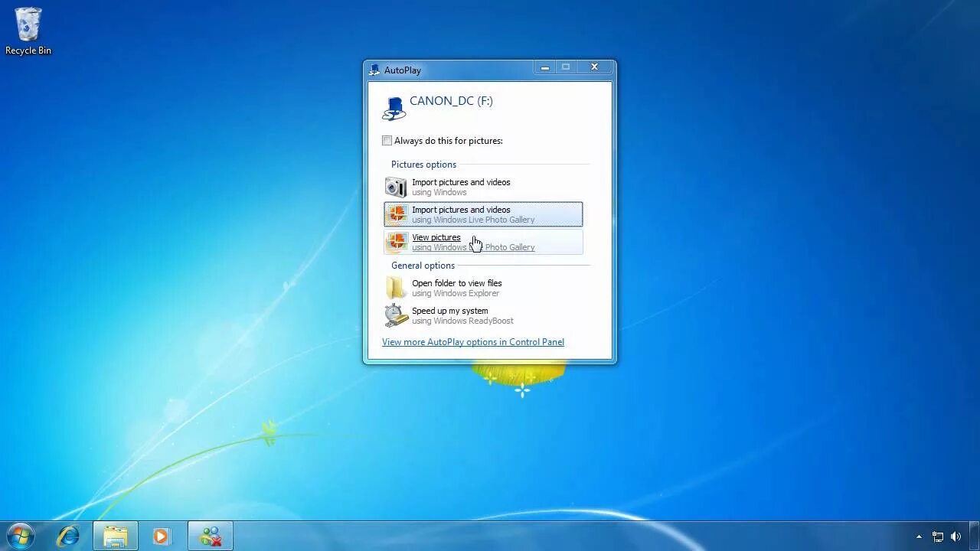Screen dimensions: 980x551
Task: Select Speed up my system using ReadyBoost
Action: (x=483, y=315)
